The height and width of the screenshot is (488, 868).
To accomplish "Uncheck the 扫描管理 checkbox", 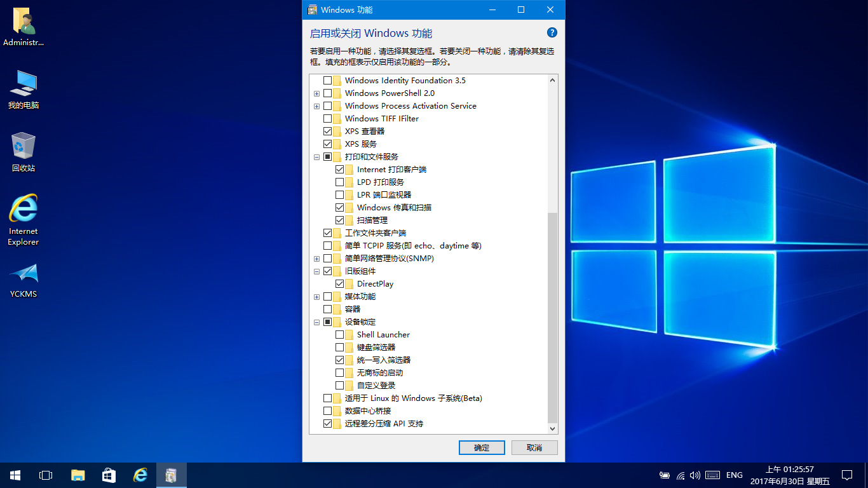I will coord(340,220).
